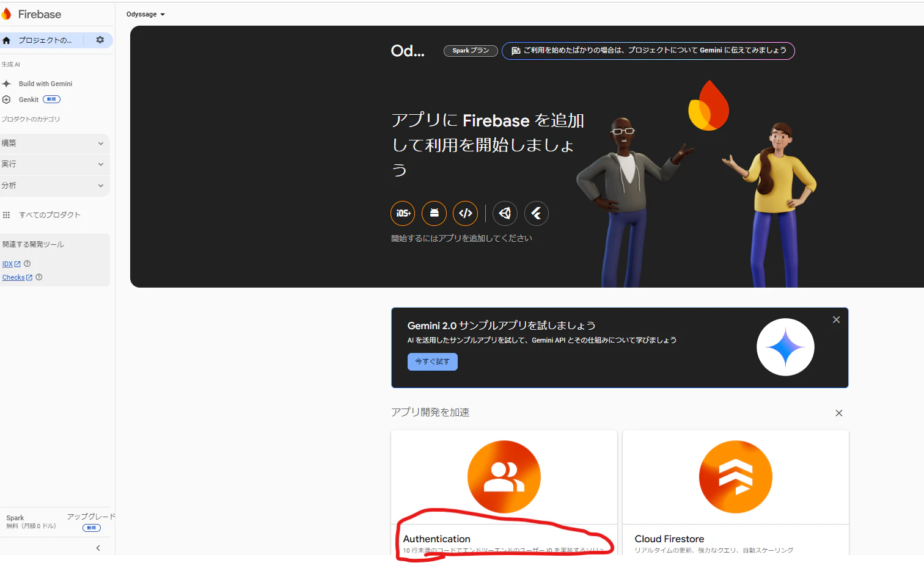Collapse the sidebar navigation arrow
This screenshot has height=563, width=924.
[98, 548]
